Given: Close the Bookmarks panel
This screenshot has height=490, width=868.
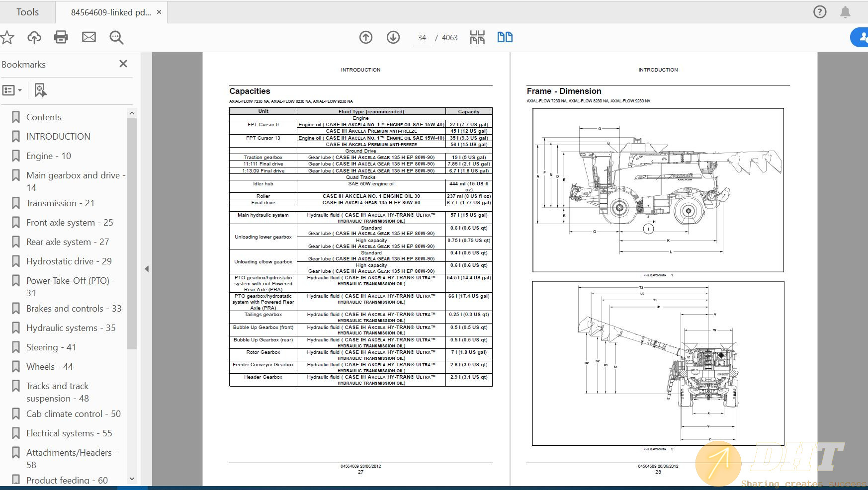Looking at the screenshot, I should (x=123, y=64).
